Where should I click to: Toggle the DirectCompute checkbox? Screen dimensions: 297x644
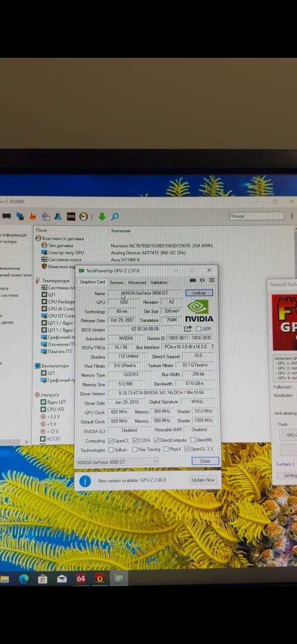click(157, 441)
